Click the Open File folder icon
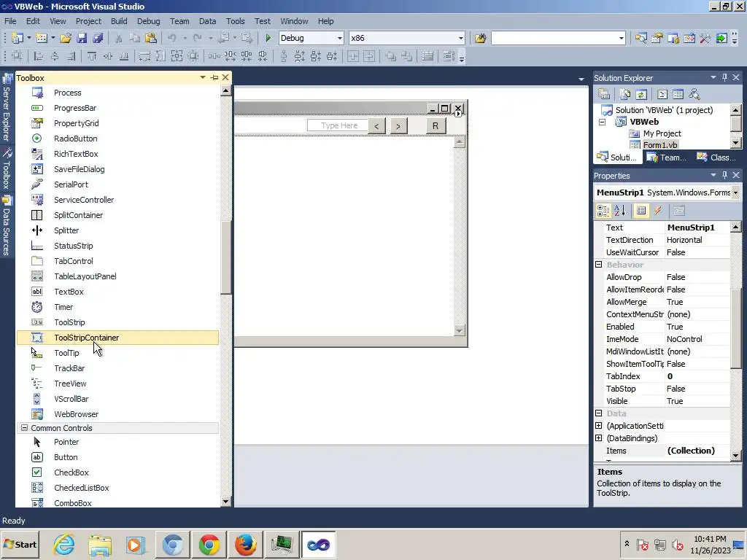The height and width of the screenshot is (560, 747). pos(66,38)
